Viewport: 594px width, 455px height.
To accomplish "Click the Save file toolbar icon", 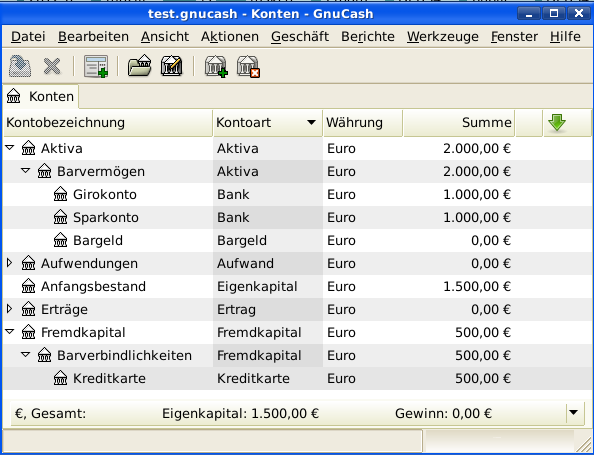I will [x=20, y=66].
